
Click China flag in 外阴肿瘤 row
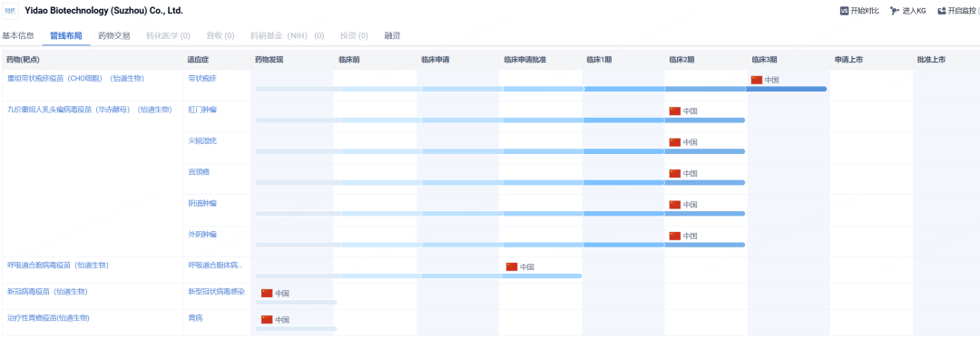(675, 236)
